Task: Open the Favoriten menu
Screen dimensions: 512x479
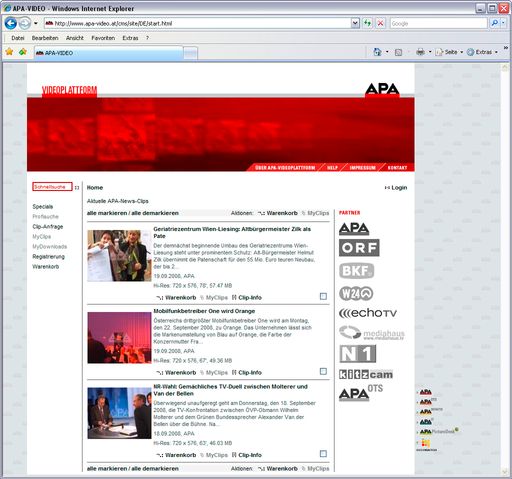Action: point(103,38)
